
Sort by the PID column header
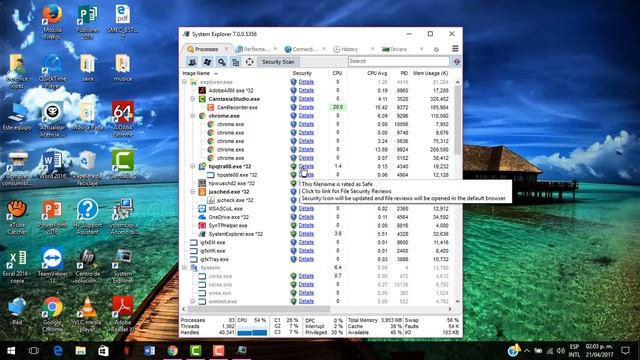coord(404,73)
